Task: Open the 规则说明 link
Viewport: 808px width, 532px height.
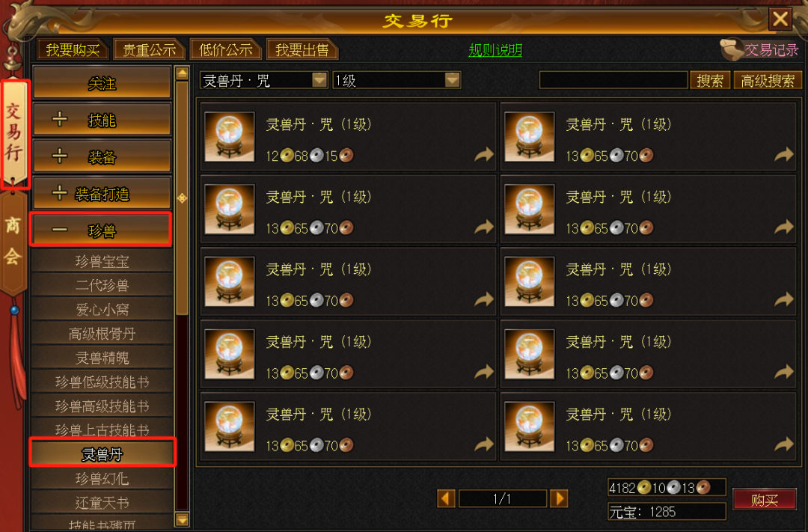Action: point(495,50)
